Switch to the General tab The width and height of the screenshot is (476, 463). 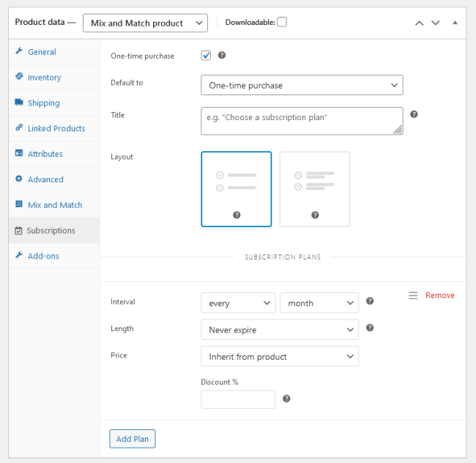click(x=54, y=51)
